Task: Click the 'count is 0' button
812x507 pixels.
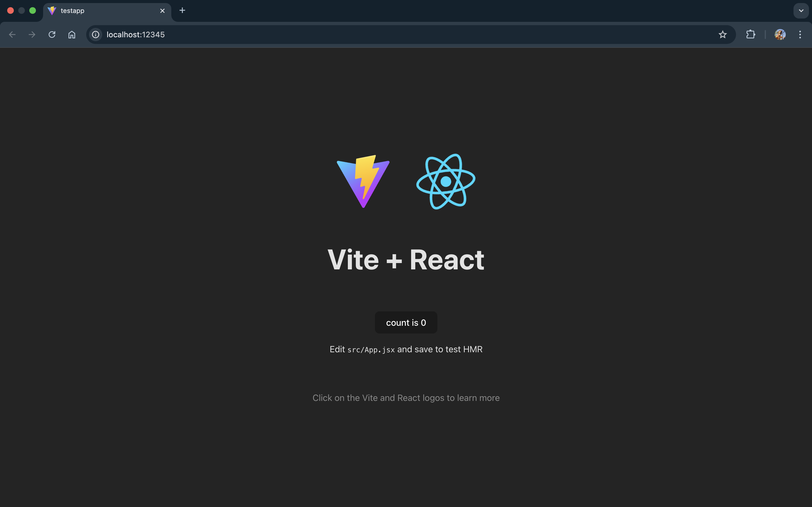Action: (x=406, y=322)
